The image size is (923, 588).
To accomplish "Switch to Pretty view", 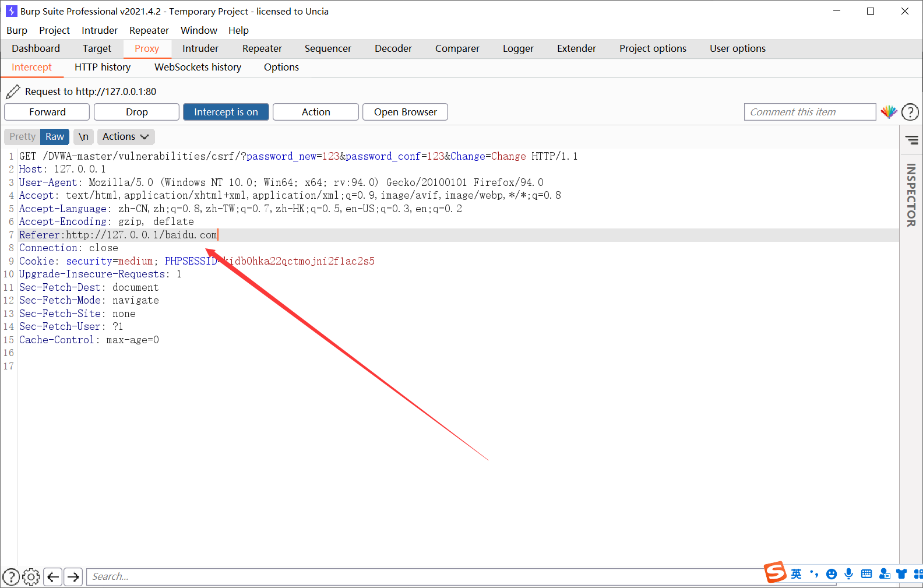I will (x=22, y=136).
